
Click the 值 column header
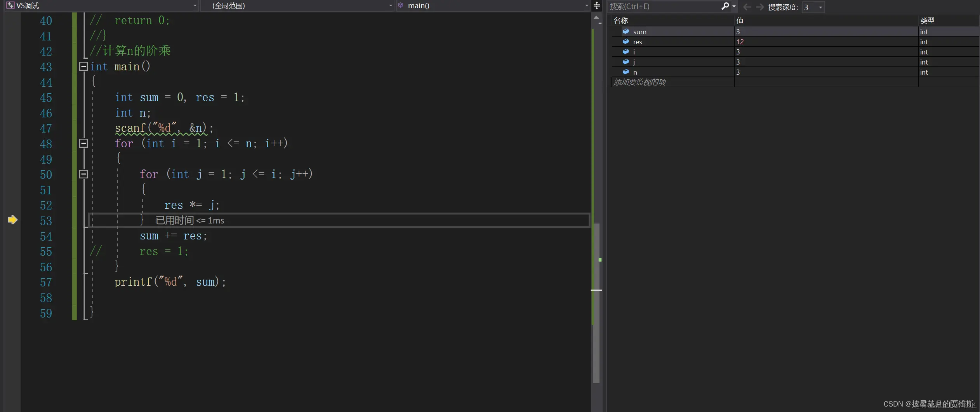point(740,20)
